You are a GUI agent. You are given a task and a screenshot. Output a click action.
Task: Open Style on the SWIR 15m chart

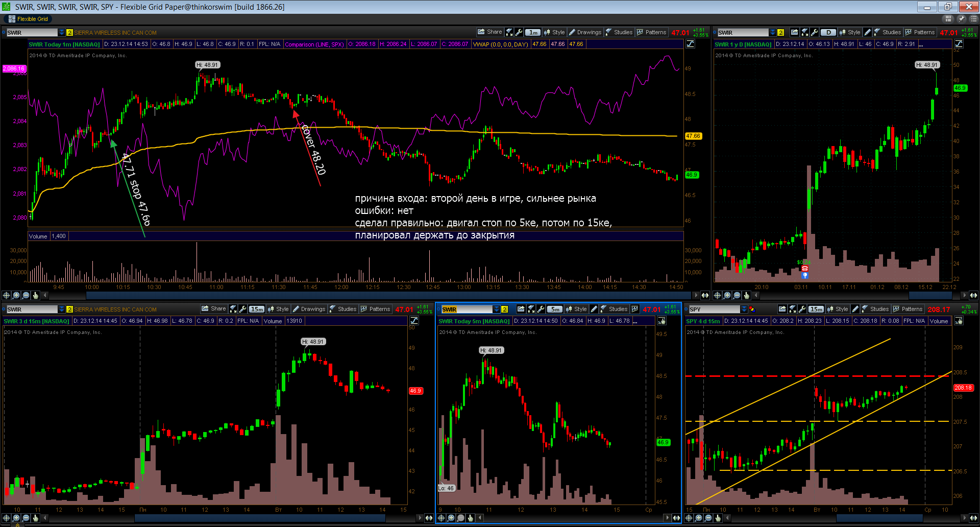pos(278,309)
